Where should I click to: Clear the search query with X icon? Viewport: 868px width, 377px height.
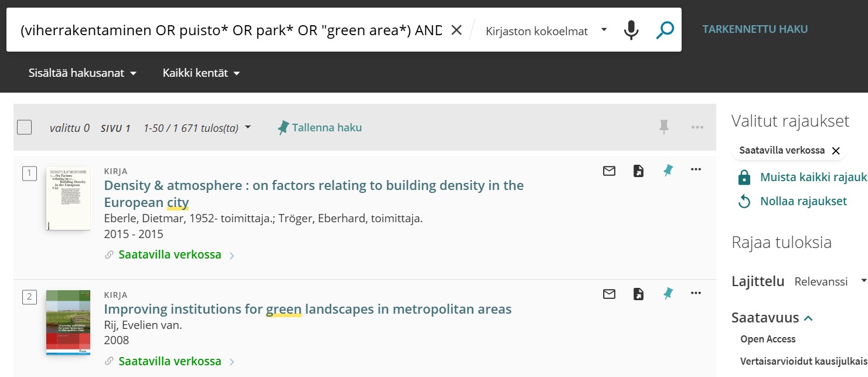coord(456,30)
